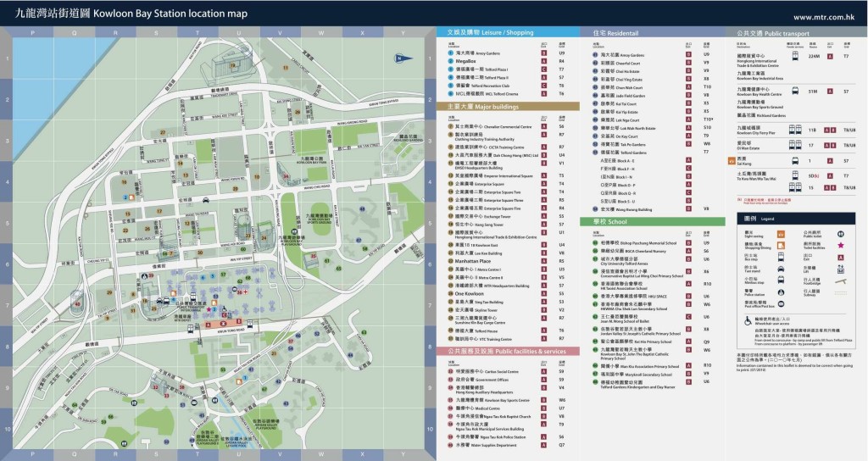Click the Kowloon Bay Sports Centre entry
This screenshot has width=868, height=461.
[x=492, y=400]
